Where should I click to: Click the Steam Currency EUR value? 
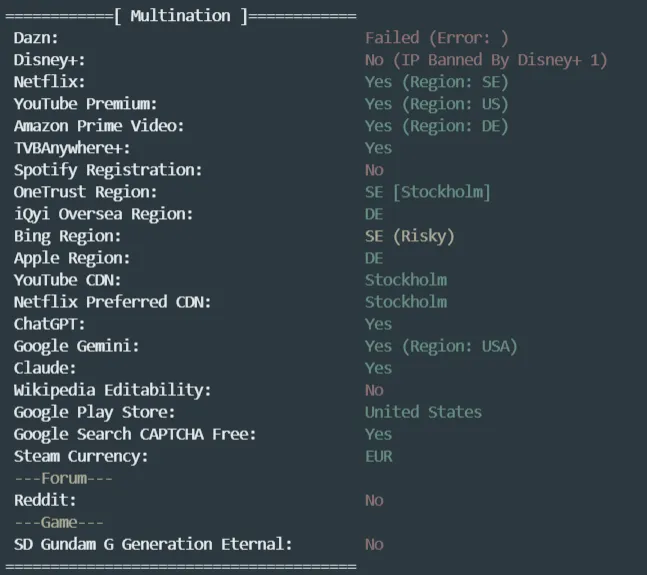pyautogui.click(x=378, y=456)
